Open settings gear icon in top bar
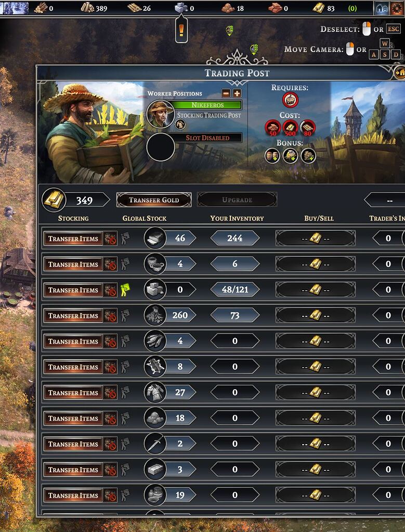This screenshot has width=405, height=532. pyautogui.click(x=397, y=8)
